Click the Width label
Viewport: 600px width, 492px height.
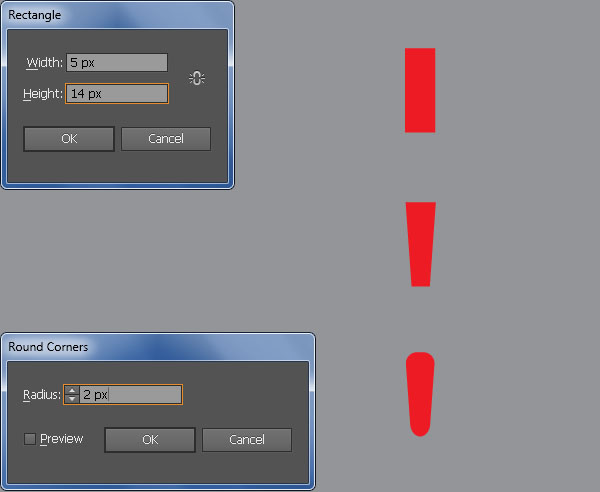click(x=44, y=62)
